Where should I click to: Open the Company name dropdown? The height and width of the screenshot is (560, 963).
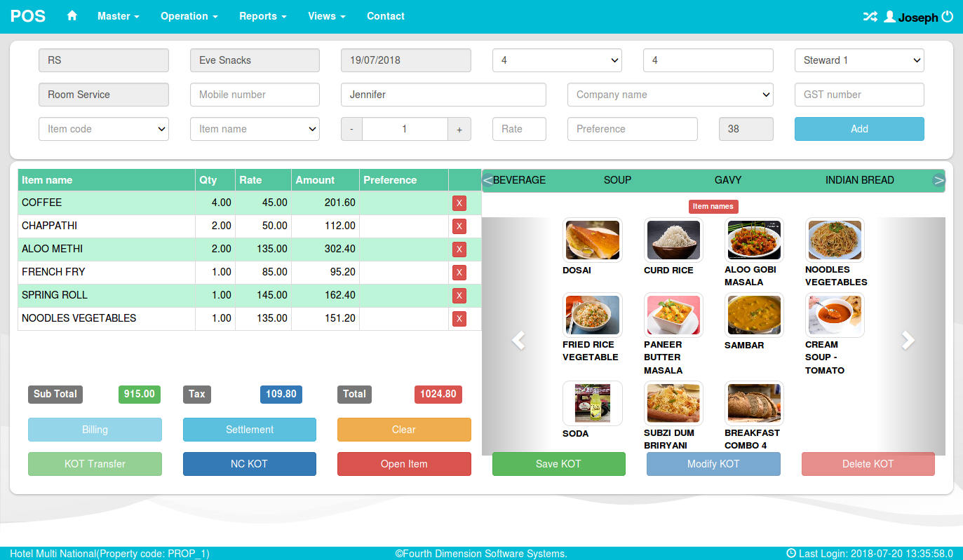670,95
